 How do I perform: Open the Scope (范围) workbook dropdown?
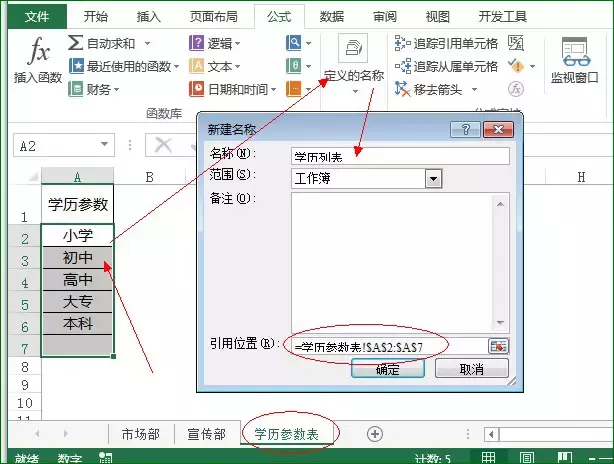click(433, 179)
